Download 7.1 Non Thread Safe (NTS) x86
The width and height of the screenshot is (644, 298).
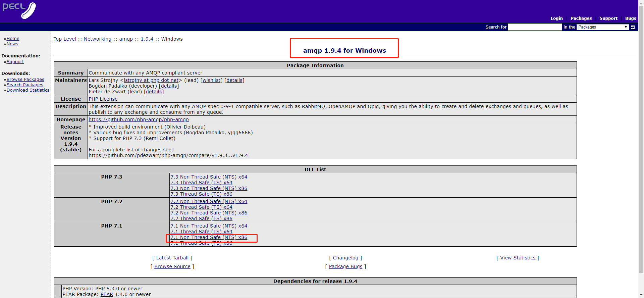pyautogui.click(x=209, y=237)
